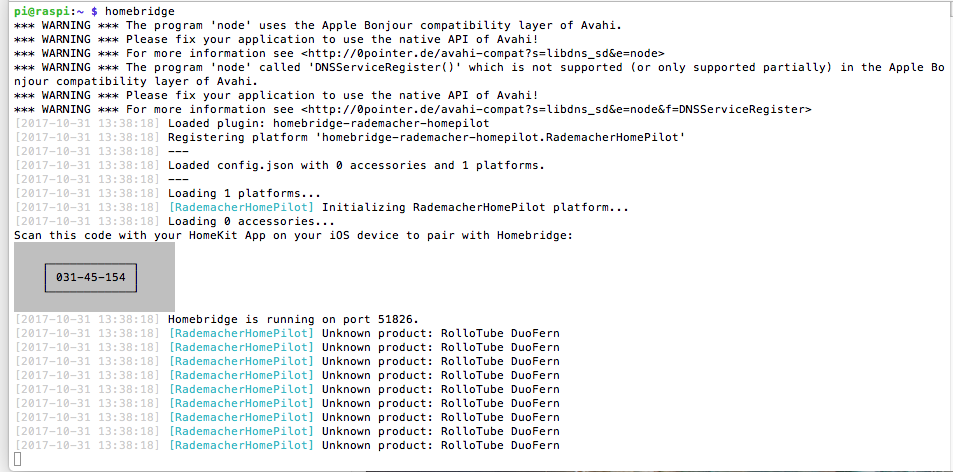Place cursor at the empty terminal prompt at bottom
This screenshot has height=472, width=953.
tap(18, 459)
